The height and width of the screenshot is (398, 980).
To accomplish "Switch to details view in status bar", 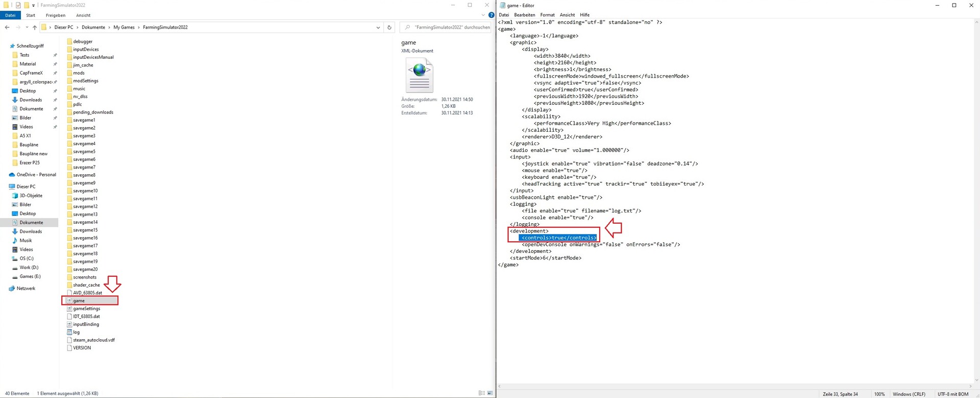I will click(481, 393).
